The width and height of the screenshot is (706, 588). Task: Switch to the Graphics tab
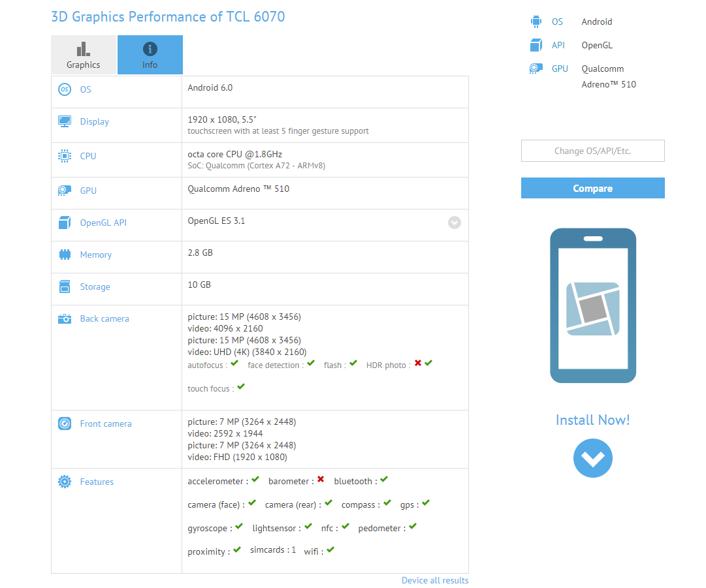click(84, 55)
